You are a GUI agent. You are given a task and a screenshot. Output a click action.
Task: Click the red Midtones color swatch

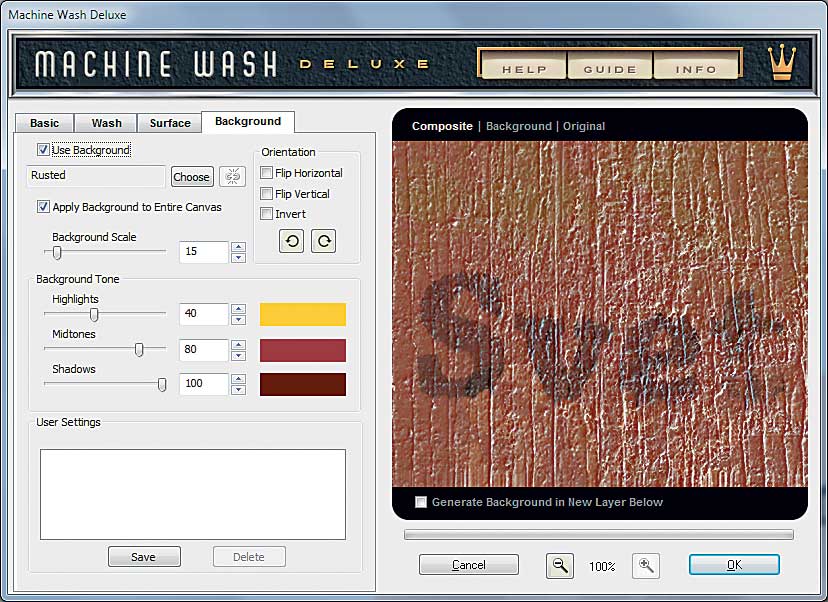coord(303,350)
